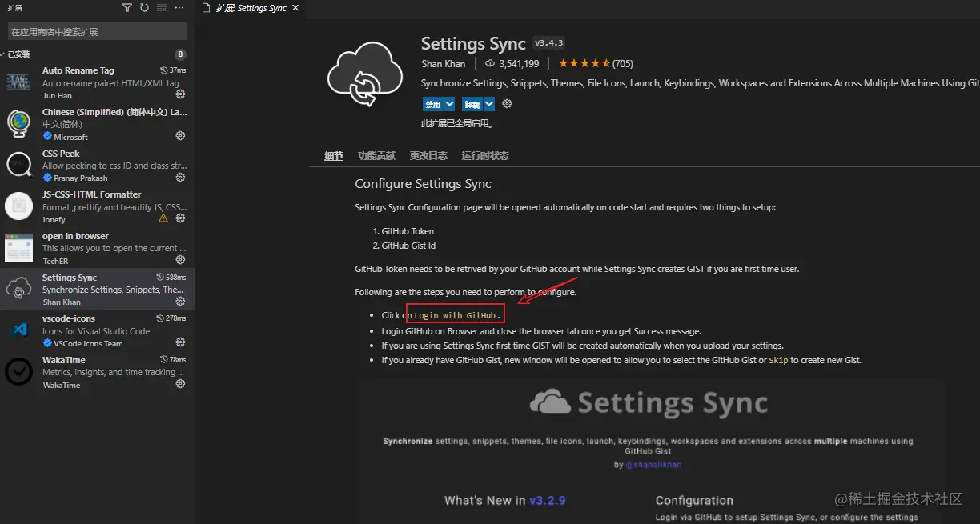Switch to the 功能贡献 feature contributions tab
Viewport: 980px width, 524px height.
click(376, 156)
